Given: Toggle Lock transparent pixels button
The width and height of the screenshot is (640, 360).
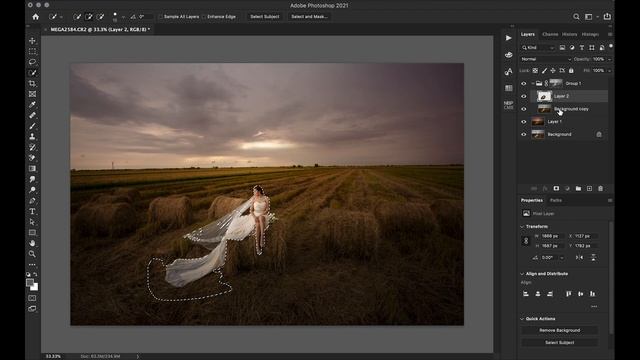Looking at the screenshot, I should pos(535,71).
